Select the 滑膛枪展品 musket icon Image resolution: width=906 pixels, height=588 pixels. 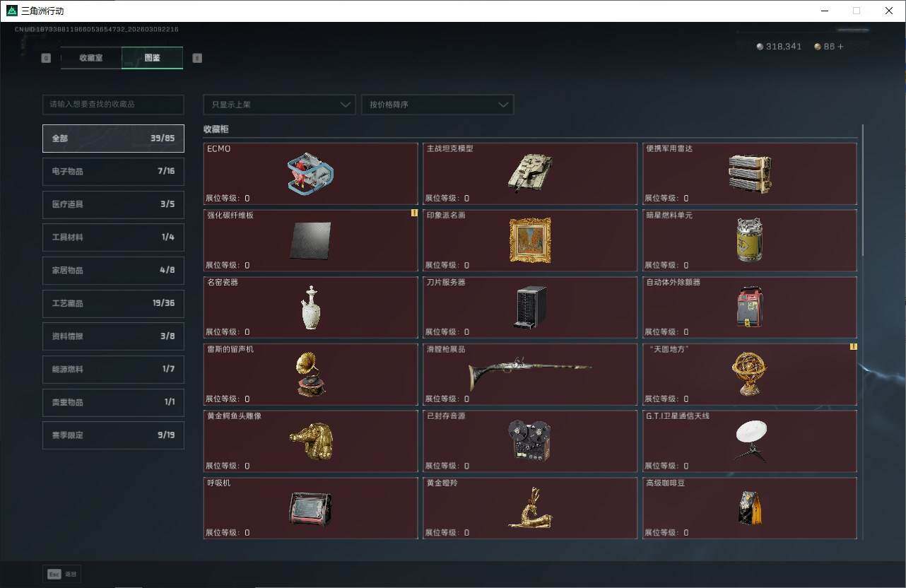click(x=530, y=373)
